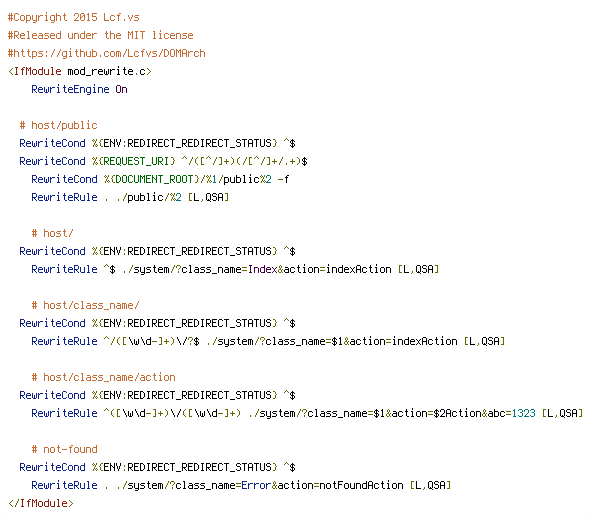Click the $1&action=indexAction substitution text
592x520 pixels.
click(394, 341)
